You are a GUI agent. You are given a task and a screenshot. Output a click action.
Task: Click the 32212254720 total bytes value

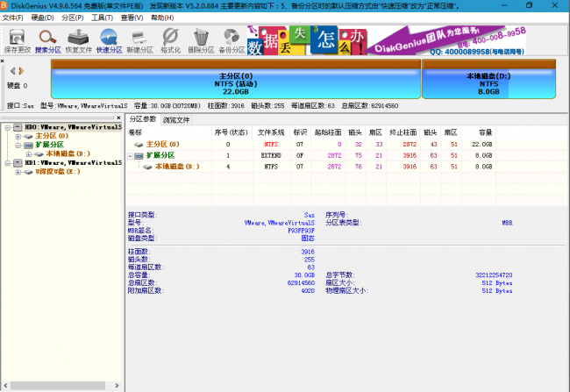tap(494, 275)
